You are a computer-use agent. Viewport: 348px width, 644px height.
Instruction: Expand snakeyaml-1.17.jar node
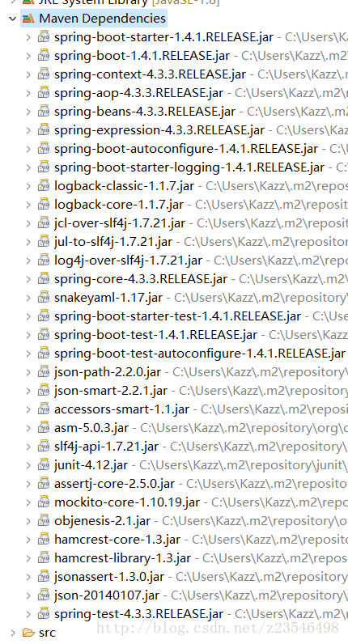(28, 298)
